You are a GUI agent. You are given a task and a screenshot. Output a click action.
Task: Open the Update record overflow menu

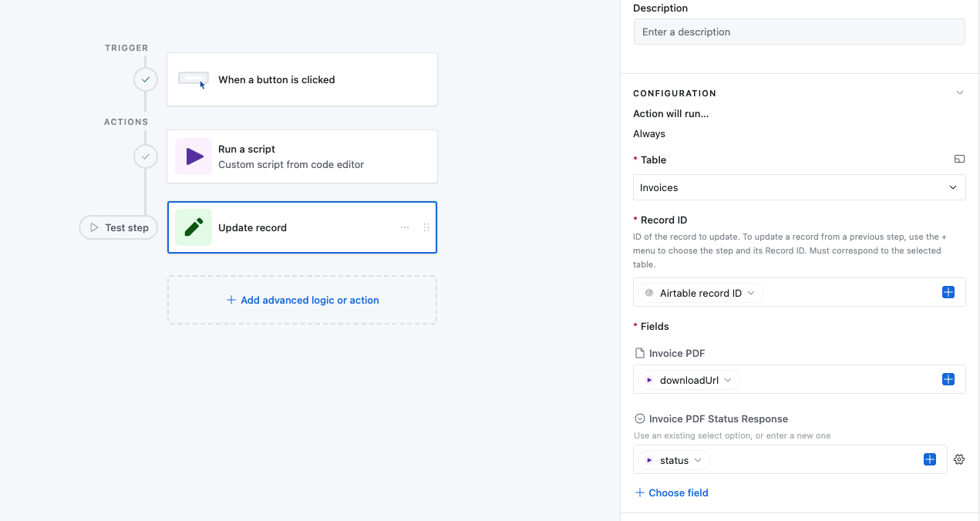(x=405, y=227)
